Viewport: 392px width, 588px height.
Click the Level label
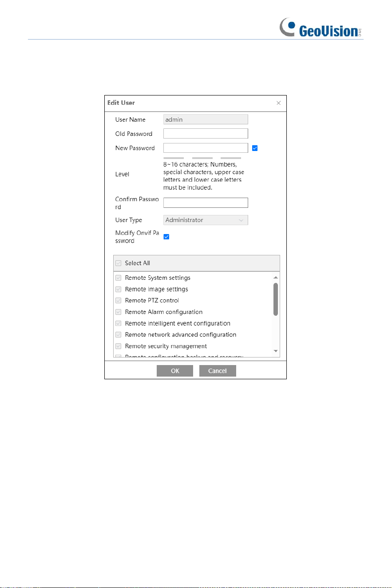pyautogui.click(x=123, y=174)
